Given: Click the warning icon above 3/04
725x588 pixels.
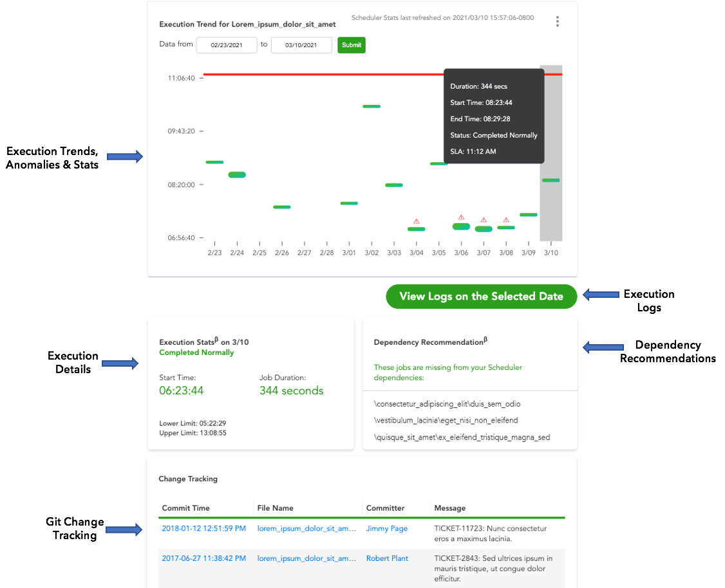Looking at the screenshot, I should 417,221.
